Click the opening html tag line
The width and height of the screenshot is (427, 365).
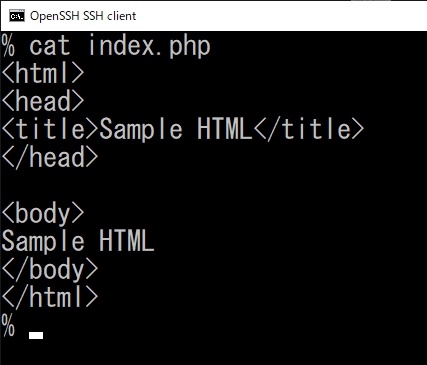(x=43, y=74)
